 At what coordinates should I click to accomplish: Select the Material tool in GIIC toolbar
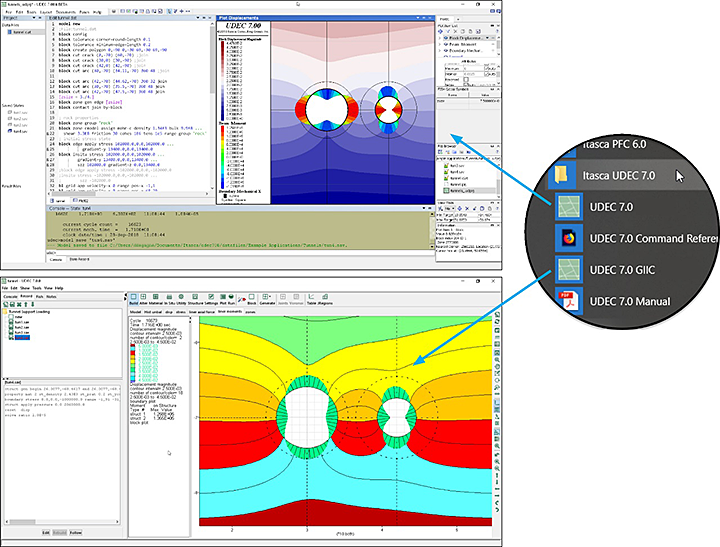pyautogui.click(x=156, y=299)
